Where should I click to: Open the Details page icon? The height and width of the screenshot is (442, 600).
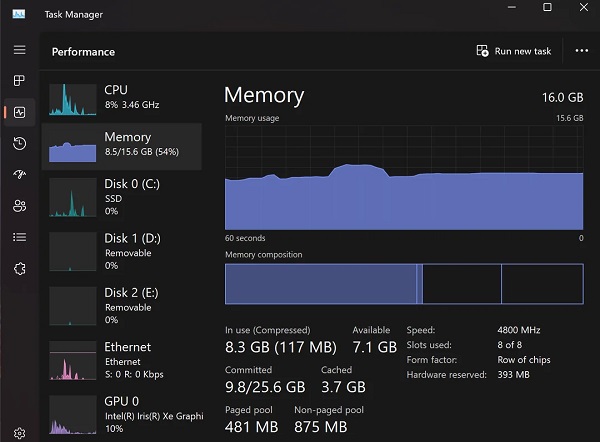19,237
